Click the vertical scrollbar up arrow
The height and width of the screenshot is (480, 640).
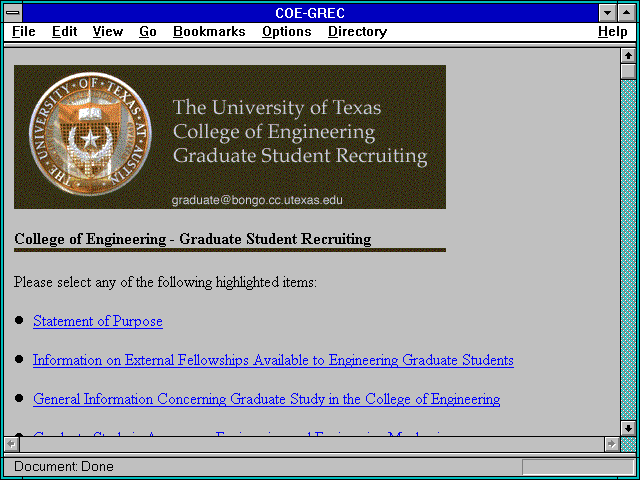(628, 56)
